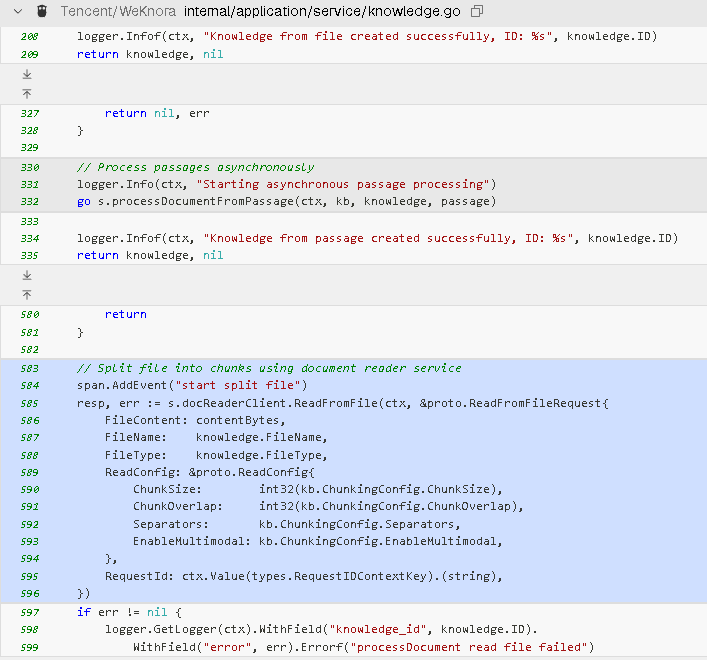Click the 'Knowledge from passage created successfully' log line
The image size is (707, 660).
pyautogui.click(x=377, y=238)
